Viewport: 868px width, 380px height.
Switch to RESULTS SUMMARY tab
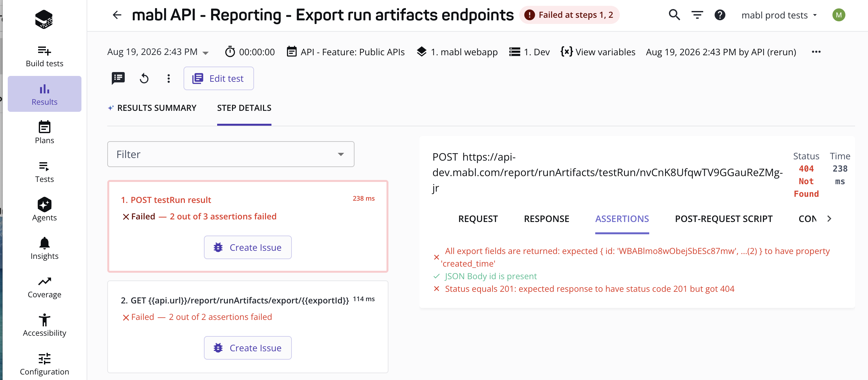pyautogui.click(x=152, y=108)
